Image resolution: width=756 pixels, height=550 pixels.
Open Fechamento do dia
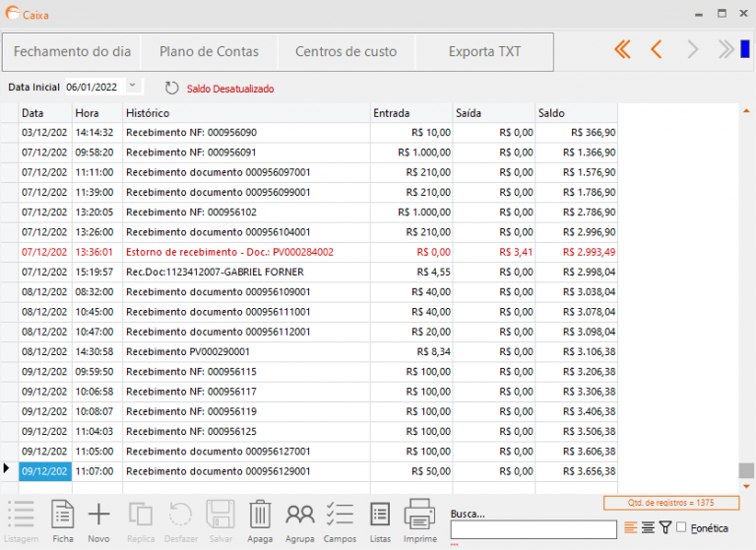tap(72, 51)
